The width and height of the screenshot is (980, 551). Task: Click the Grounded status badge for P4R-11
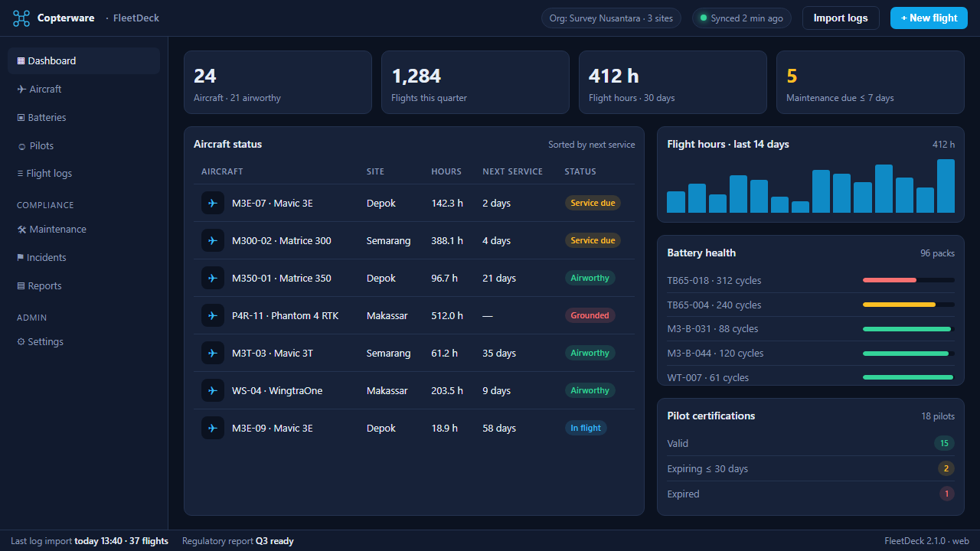tap(590, 316)
